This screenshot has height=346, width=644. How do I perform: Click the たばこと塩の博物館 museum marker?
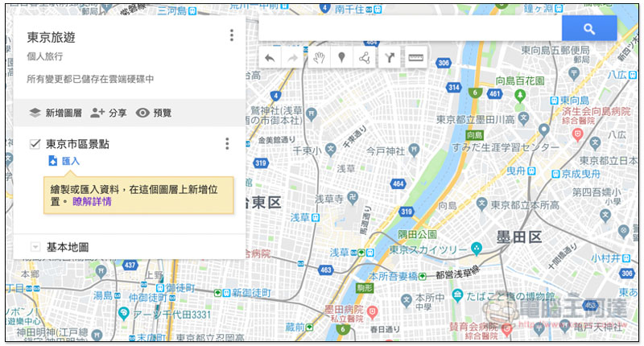[x=457, y=295]
